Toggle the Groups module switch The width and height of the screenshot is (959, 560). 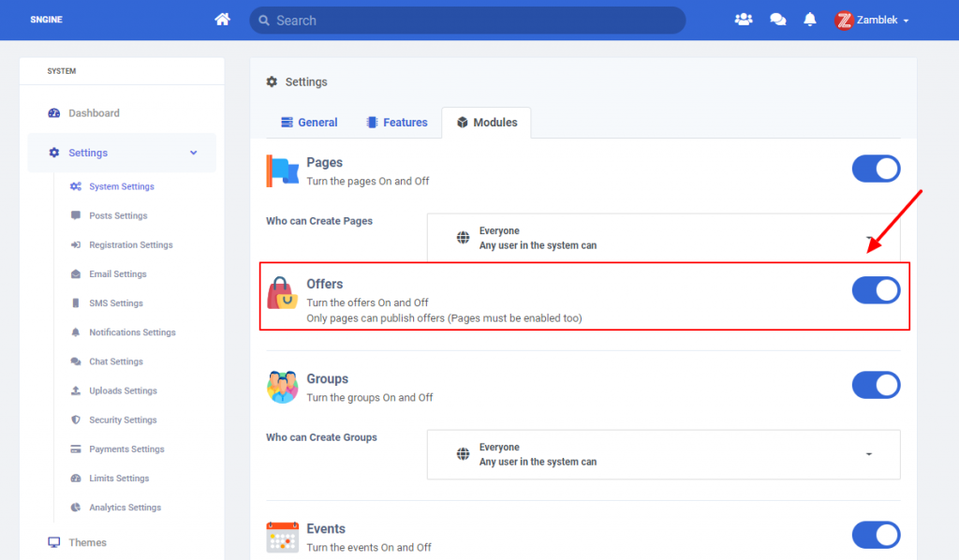click(876, 385)
